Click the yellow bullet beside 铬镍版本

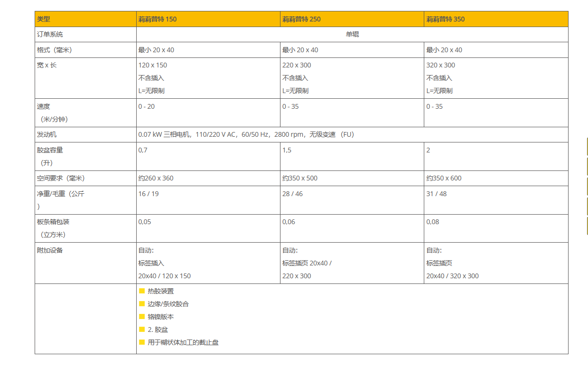tap(141, 317)
